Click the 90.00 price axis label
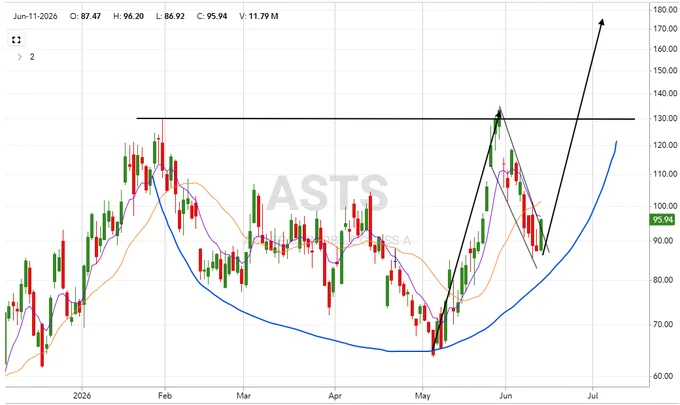This screenshot has height=405, width=680. click(x=665, y=241)
